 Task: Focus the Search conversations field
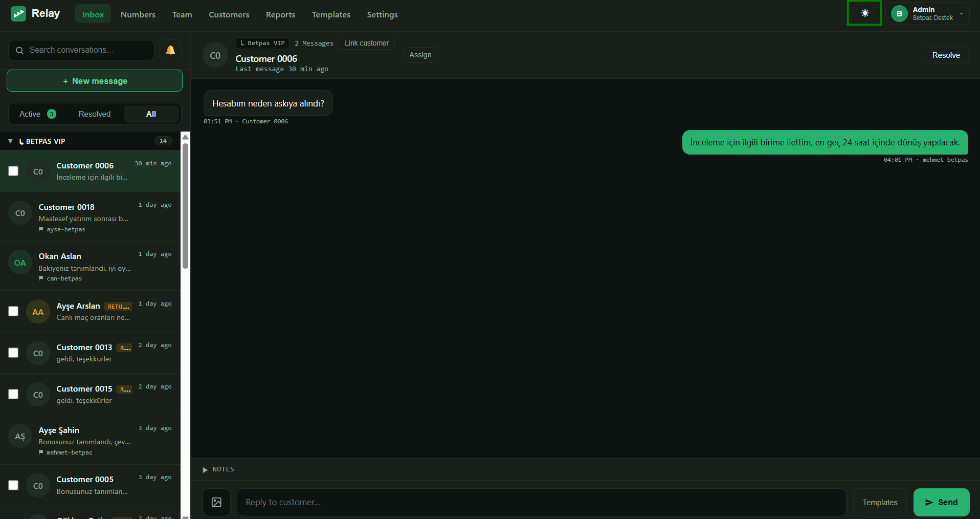click(81, 50)
